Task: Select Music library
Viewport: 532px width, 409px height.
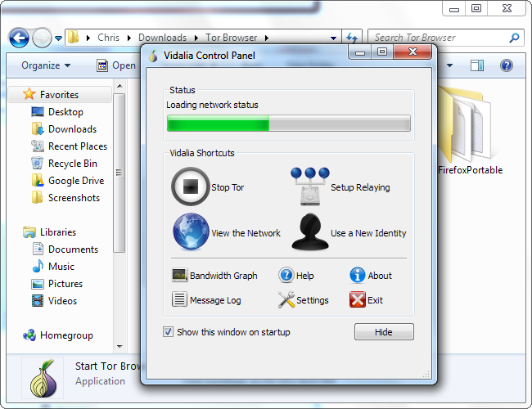Action: 53,267
